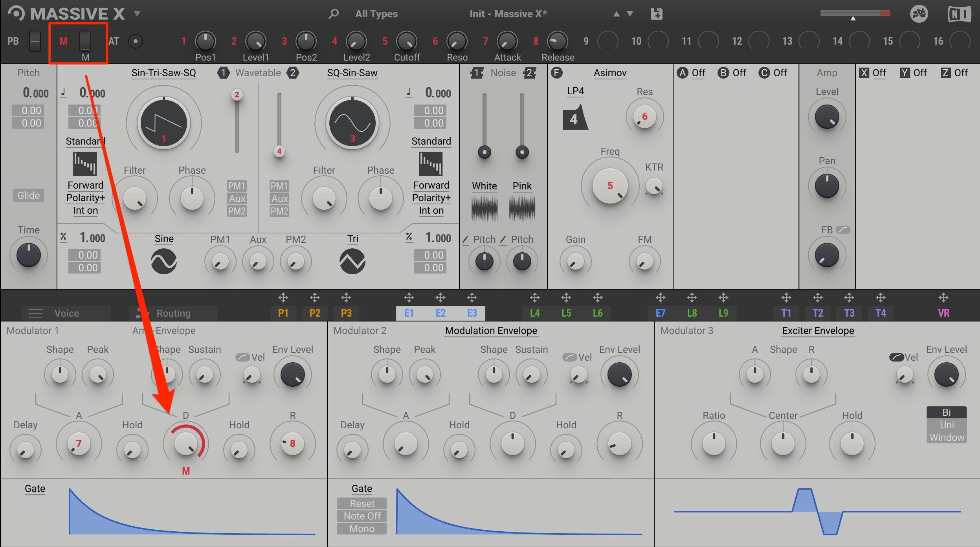Open the Sin-Tri-Saw-SQ wavetable menu
The image size is (980, 547).
tap(163, 73)
